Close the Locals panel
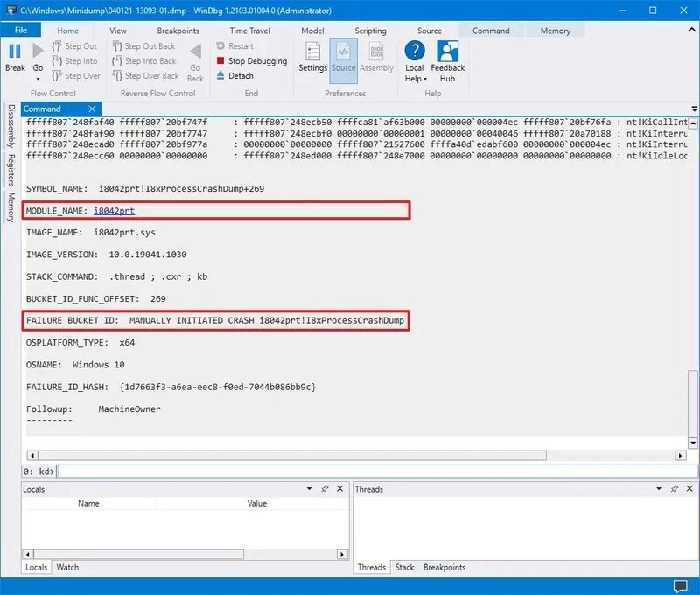This screenshot has width=700, height=595. (339, 489)
